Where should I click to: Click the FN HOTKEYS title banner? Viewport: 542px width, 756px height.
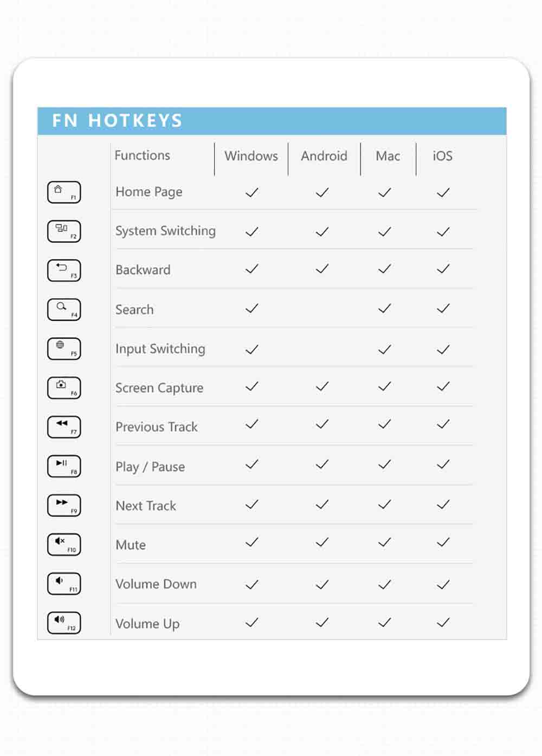click(272, 121)
